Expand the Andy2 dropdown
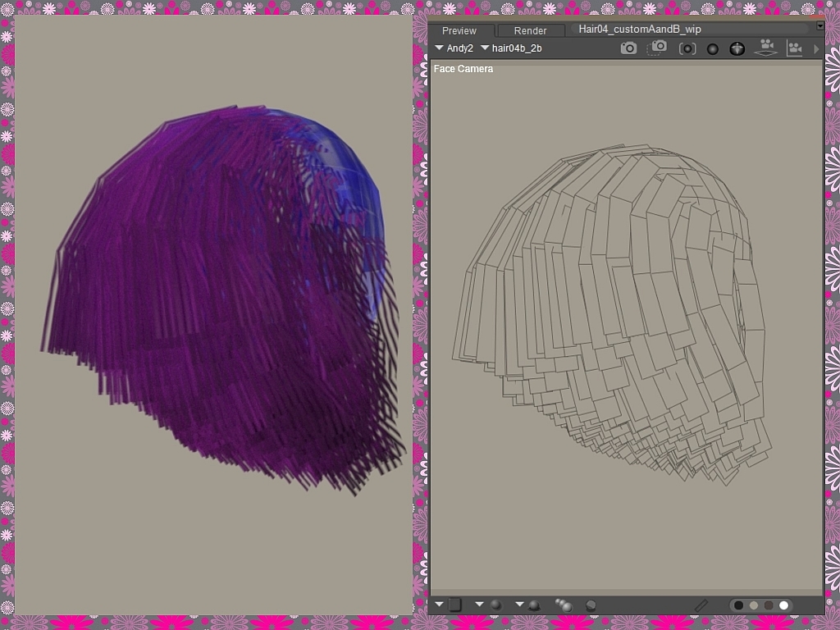840x630 pixels. [x=441, y=48]
